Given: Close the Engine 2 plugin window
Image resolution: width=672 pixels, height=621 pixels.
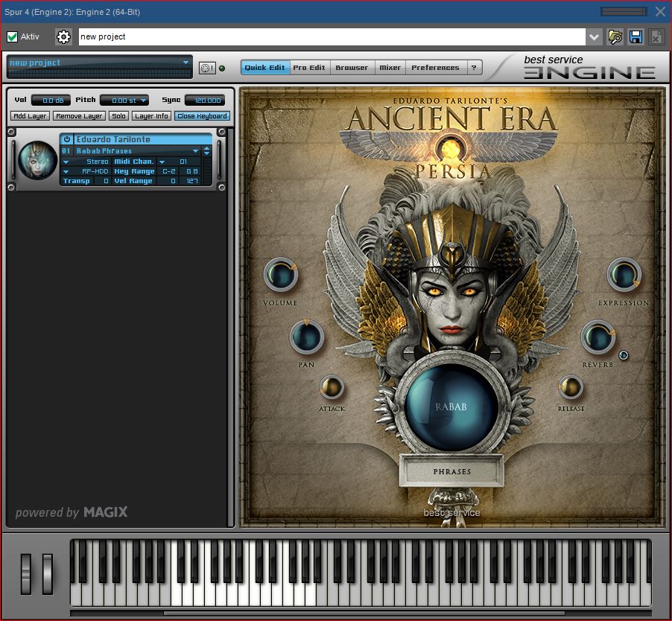Looking at the screenshot, I should pyautogui.click(x=660, y=12).
